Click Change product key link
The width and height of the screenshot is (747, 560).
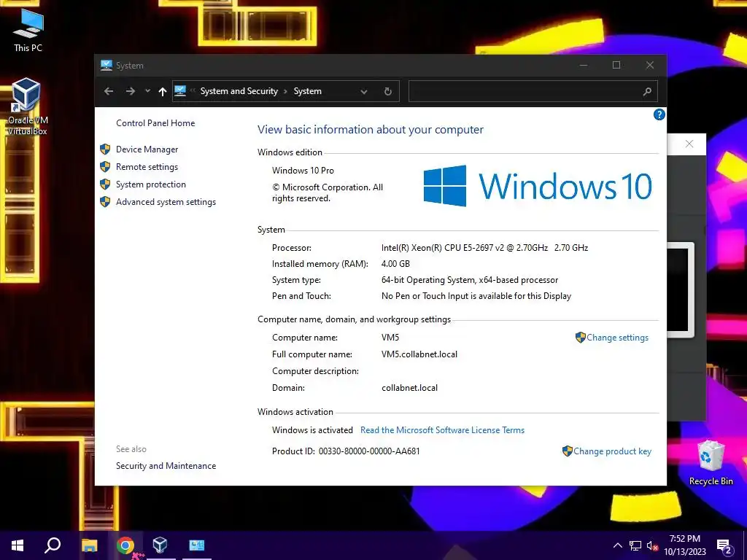pyautogui.click(x=612, y=451)
